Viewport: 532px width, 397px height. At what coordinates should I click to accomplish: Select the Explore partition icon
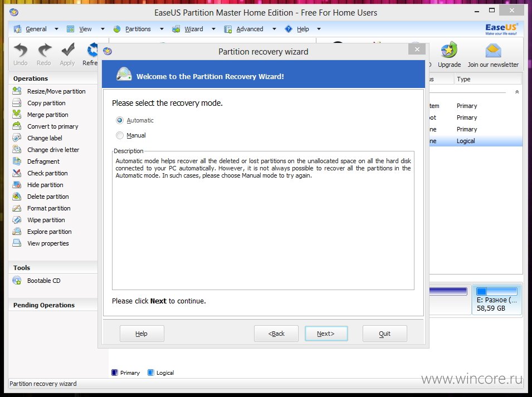click(x=17, y=231)
